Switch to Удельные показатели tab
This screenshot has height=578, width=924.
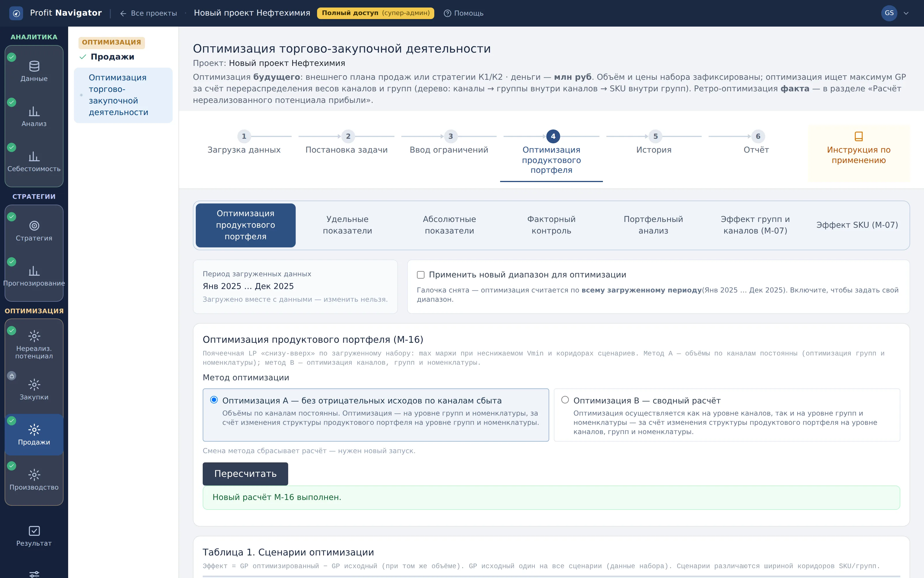pyautogui.click(x=347, y=225)
